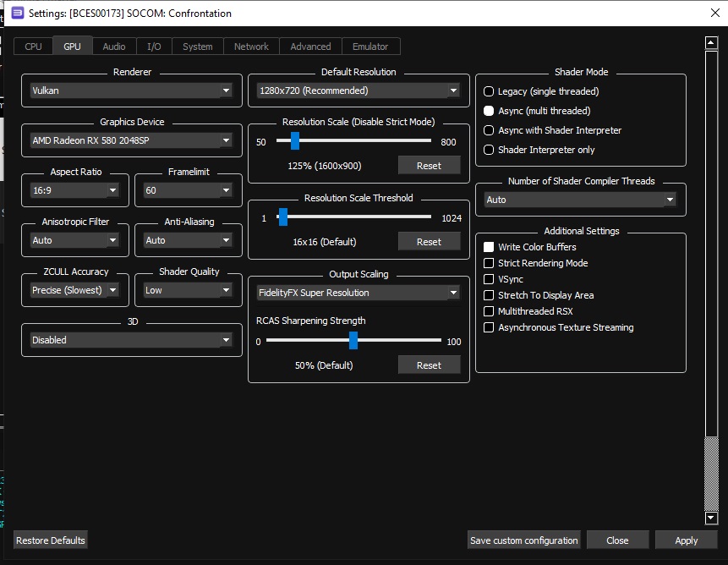This screenshot has width=728, height=565.
Task: Switch to the CPU tab
Action: [x=33, y=47]
